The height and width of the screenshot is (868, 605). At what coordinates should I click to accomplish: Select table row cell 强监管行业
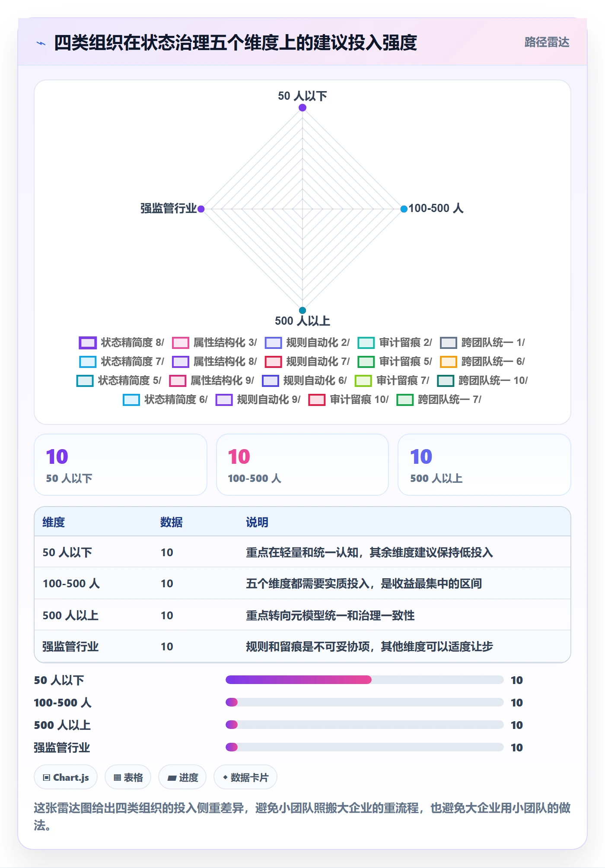point(70,647)
